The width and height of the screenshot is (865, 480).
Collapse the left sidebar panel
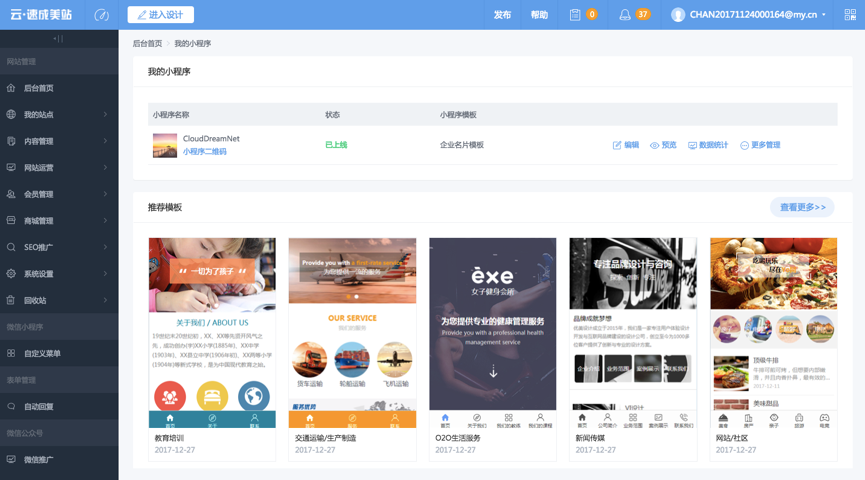[x=58, y=39]
